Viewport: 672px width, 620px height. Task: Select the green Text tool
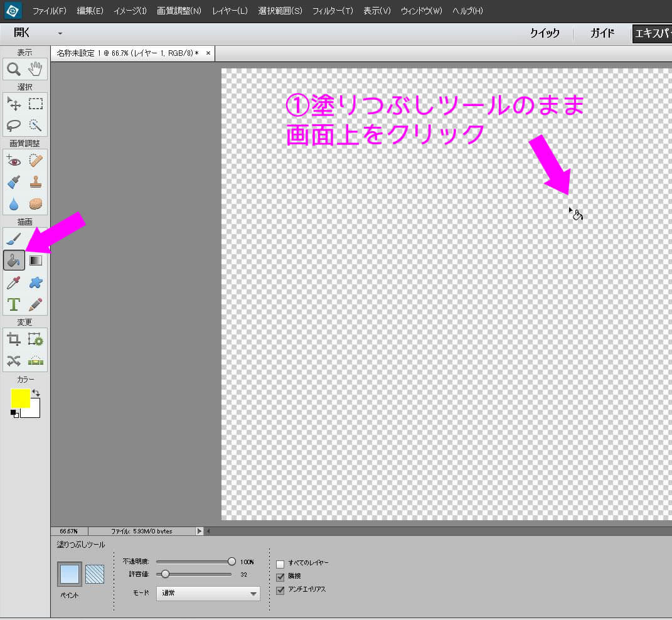pyautogui.click(x=14, y=304)
